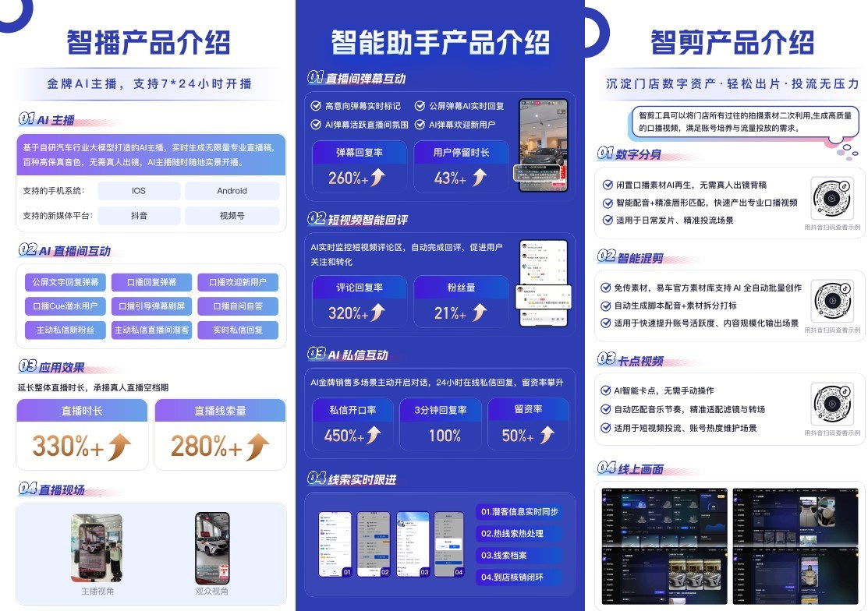Open the comment screenshots near 短视频智能回评
The width and height of the screenshot is (868, 611).
(x=543, y=283)
